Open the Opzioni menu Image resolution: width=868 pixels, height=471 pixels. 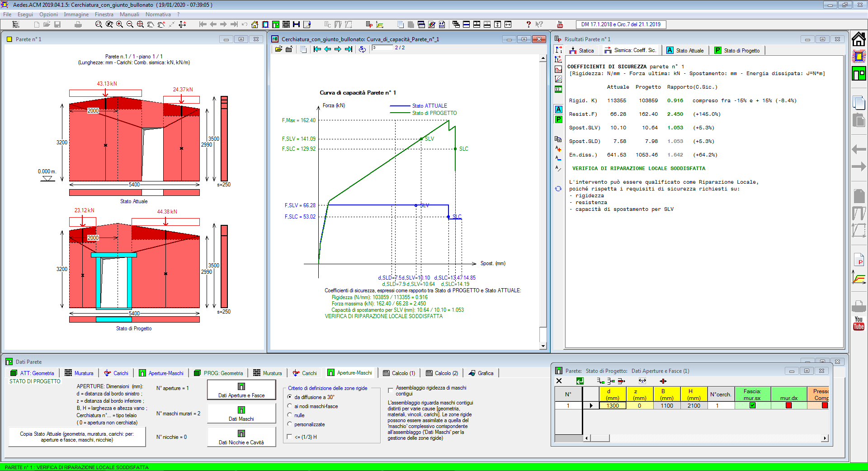(x=48, y=14)
